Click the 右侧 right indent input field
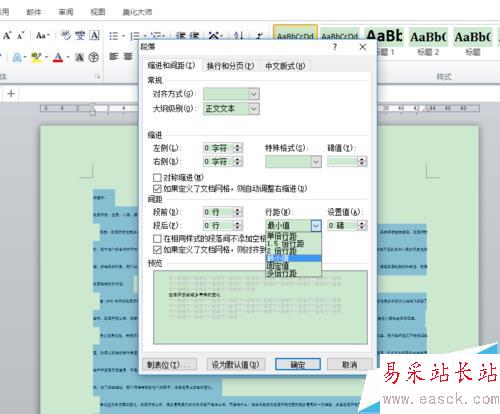Viewport: 500px width, 414px height. click(219, 162)
